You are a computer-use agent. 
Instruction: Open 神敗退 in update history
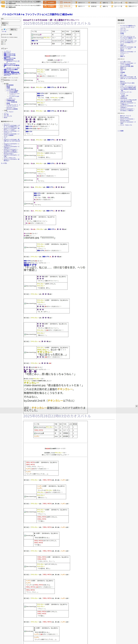[x=122, y=50]
